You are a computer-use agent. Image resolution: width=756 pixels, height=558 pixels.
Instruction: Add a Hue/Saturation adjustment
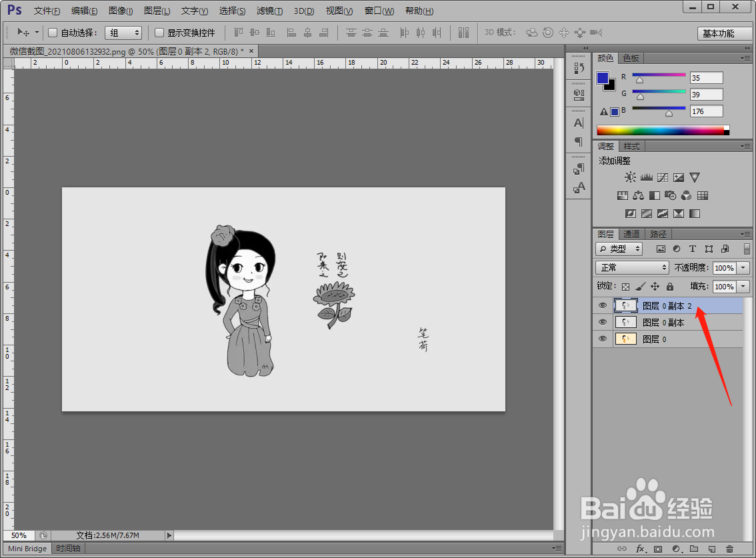pos(623,195)
